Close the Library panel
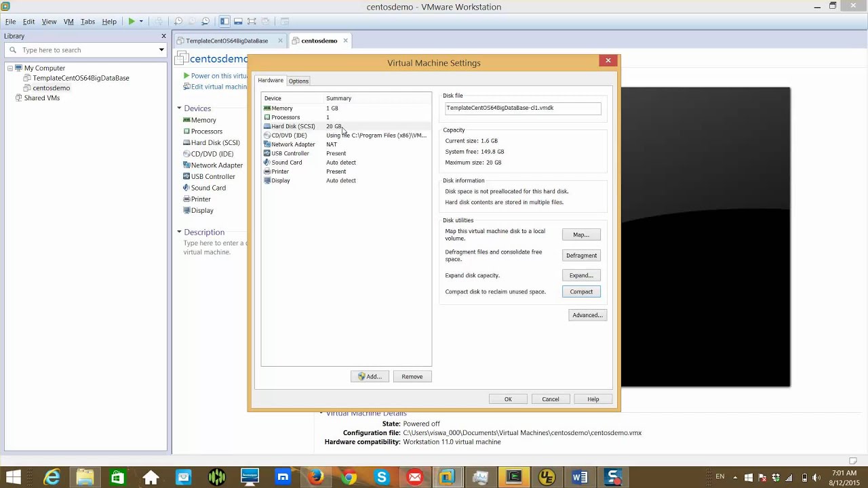 [163, 36]
